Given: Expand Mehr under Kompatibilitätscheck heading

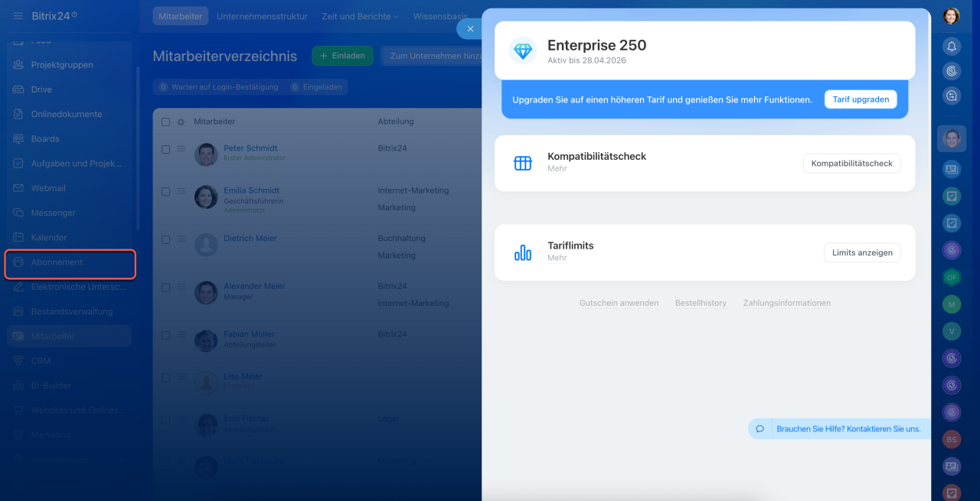Looking at the screenshot, I should pos(557,169).
